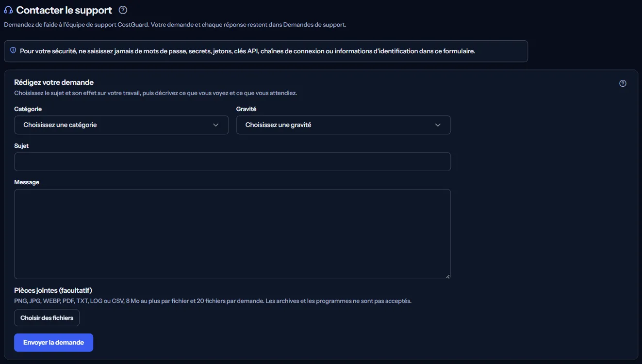
Task: Click the Demandez de l'aide description line
Action: (175, 25)
